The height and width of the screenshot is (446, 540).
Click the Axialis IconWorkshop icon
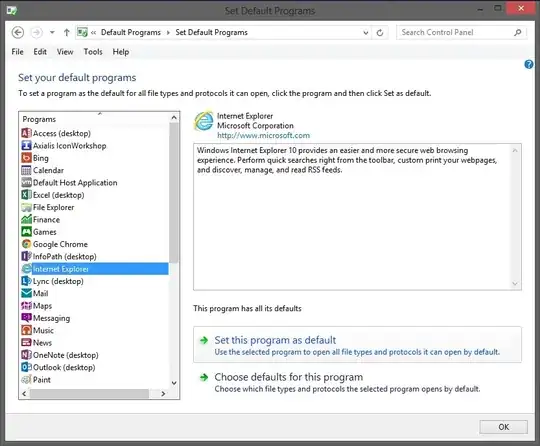(27, 146)
